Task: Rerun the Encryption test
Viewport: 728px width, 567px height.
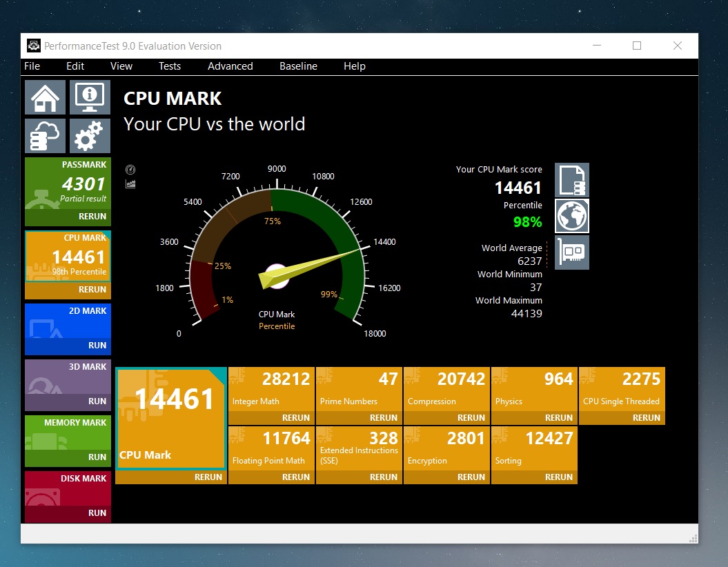Action: pyautogui.click(x=446, y=477)
